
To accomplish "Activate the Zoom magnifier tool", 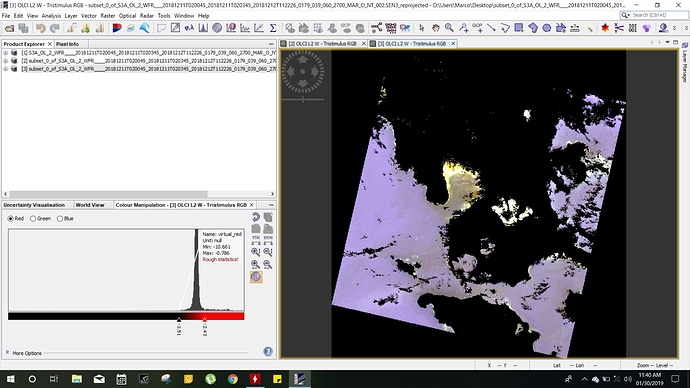I will tap(449, 28).
